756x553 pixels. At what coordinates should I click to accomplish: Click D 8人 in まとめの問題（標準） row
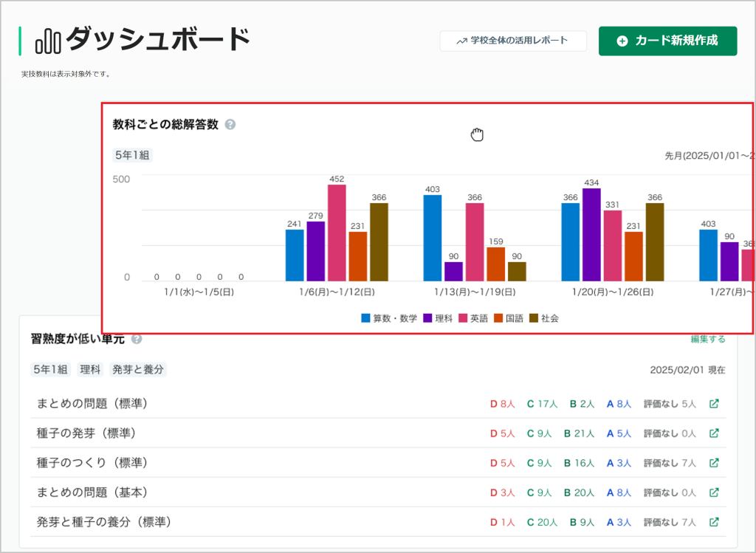[502, 404]
